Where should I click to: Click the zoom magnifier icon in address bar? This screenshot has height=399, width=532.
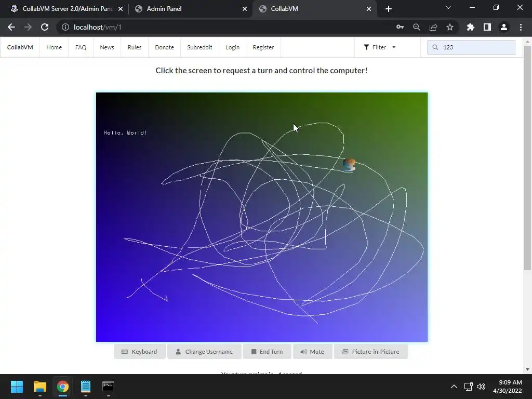click(417, 27)
